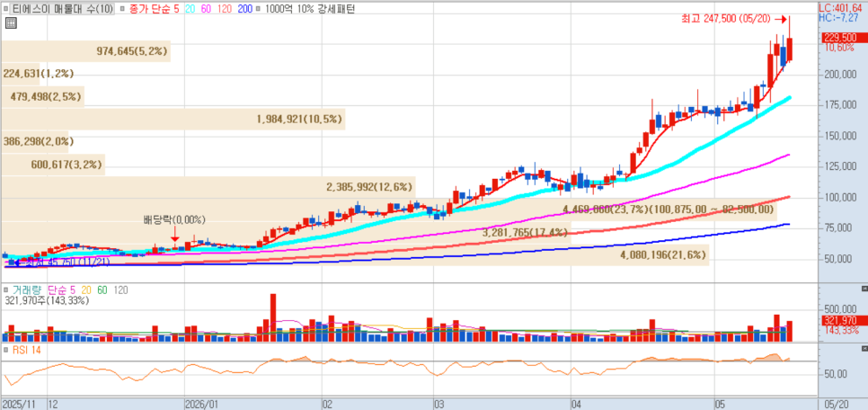
Task: Click the 150,000 price axis label
Action: pos(840,137)
